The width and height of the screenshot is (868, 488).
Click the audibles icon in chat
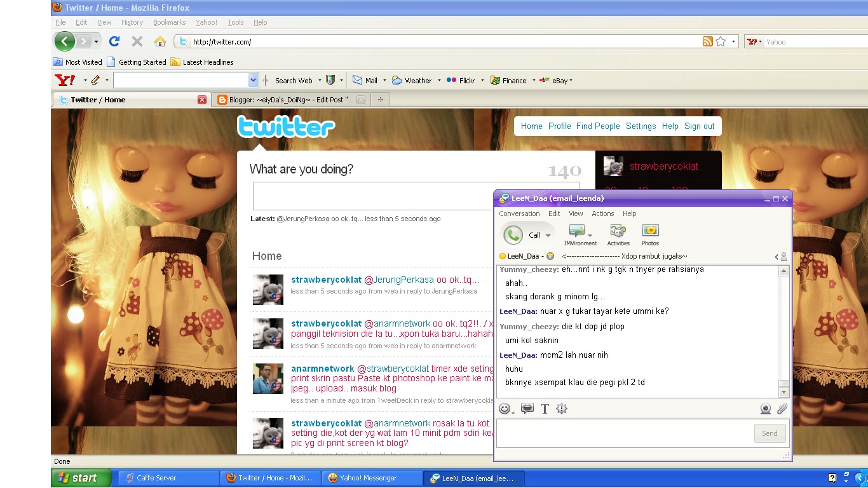click(x=527, y=409)
